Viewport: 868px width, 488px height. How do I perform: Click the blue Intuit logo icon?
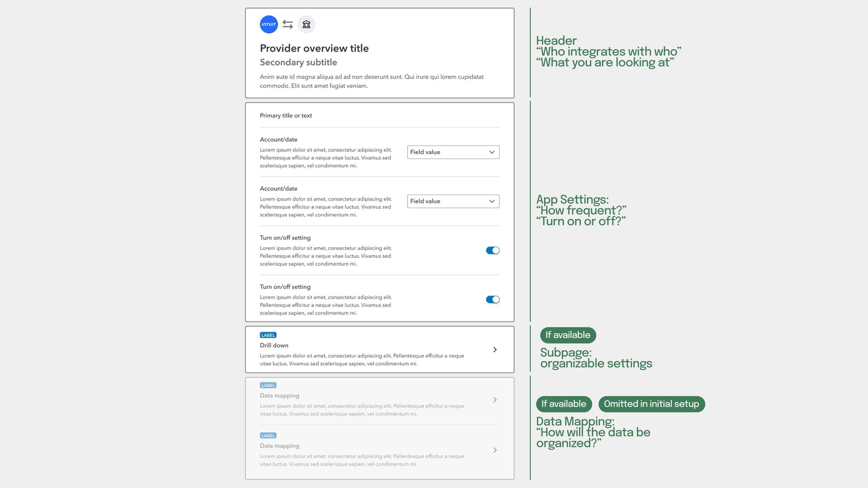tap(269, 24)
